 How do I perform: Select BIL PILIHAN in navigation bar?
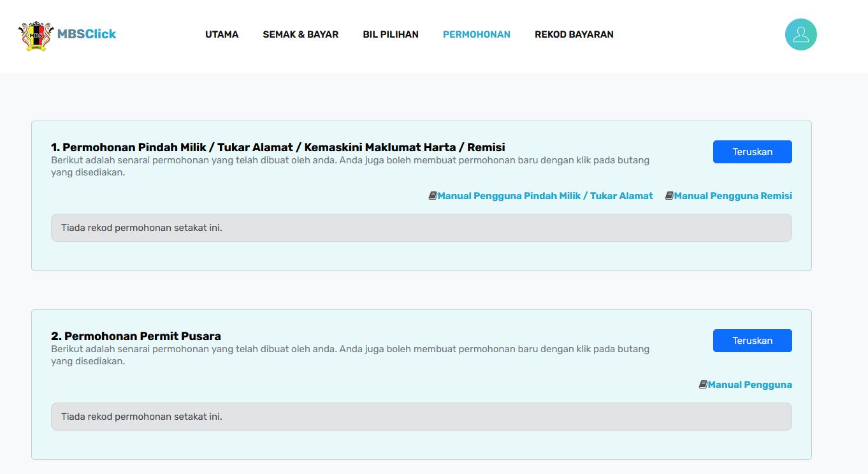391,34
